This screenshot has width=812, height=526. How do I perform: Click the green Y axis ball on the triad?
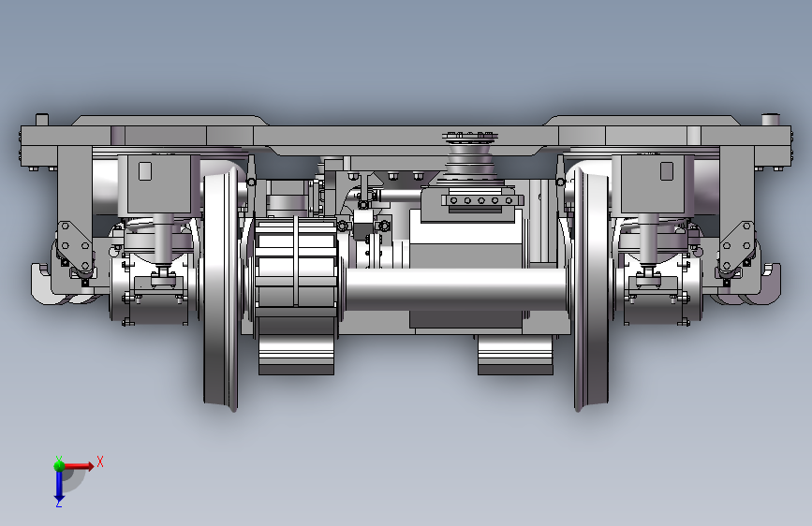click(x=59, y=465)
